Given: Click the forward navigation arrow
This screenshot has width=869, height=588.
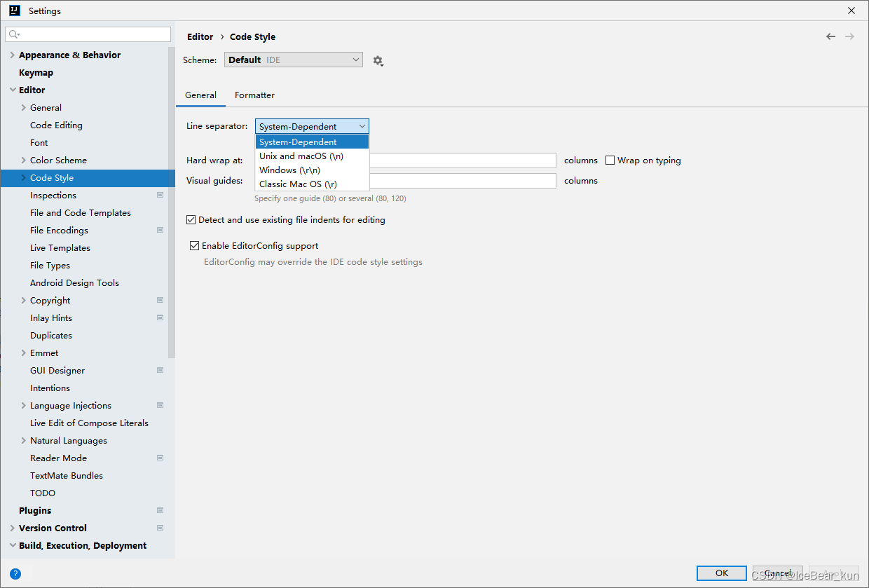Looking at the screenshot, I should coord(850,36).
